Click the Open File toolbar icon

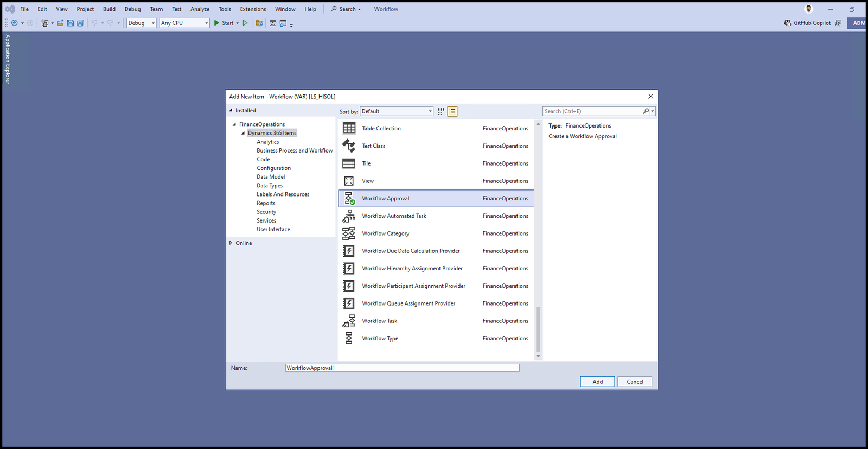tap(60, 23)
